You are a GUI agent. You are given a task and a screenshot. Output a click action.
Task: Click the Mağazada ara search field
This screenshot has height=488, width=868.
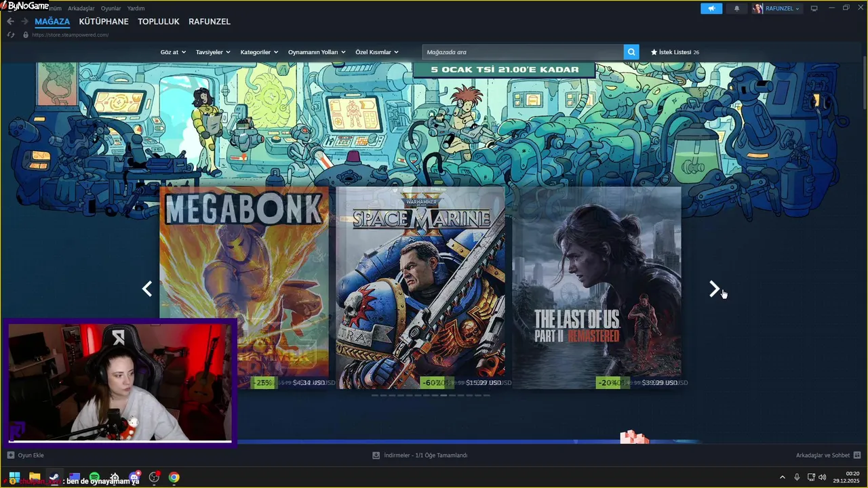(x=522, y=52)
